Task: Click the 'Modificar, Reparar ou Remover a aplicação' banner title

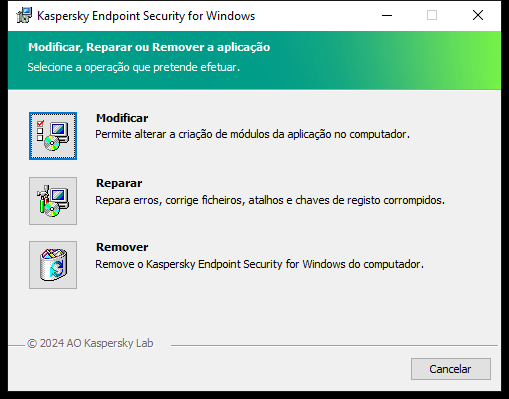Action: (x=149, y=47)
